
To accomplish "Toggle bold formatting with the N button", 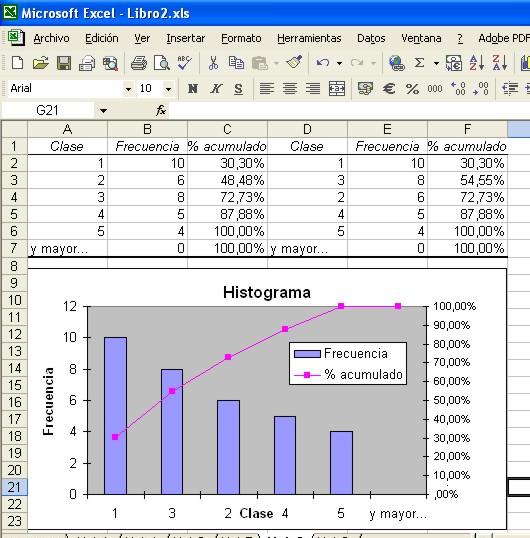I will (x=193, y=89).
